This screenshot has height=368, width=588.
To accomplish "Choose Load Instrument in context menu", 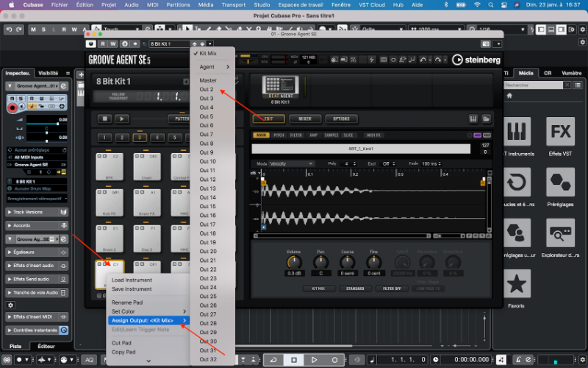I will [148, 280].
